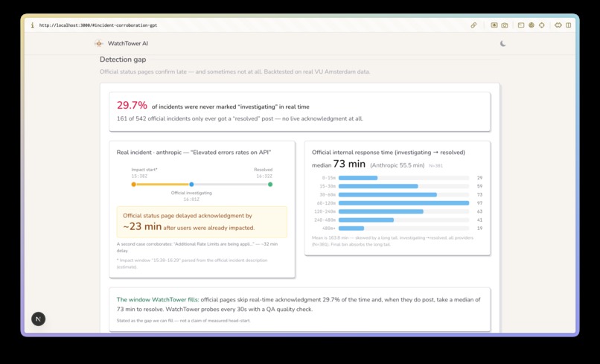Click the info icon beside the URL

pyautogui.click(x=33, y=25)
